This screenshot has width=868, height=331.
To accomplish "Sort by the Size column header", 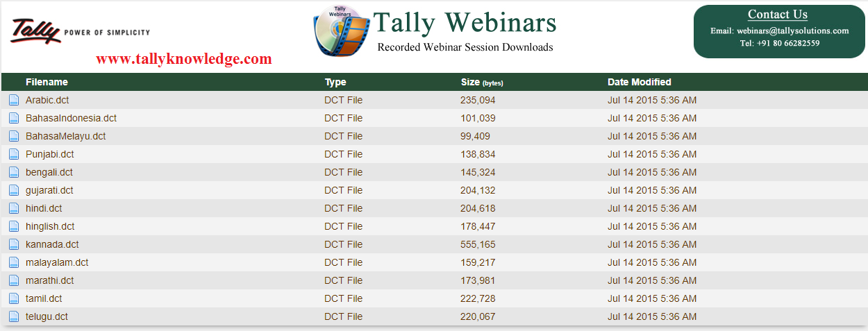I will pyautogui.click(x=482, y=82).
